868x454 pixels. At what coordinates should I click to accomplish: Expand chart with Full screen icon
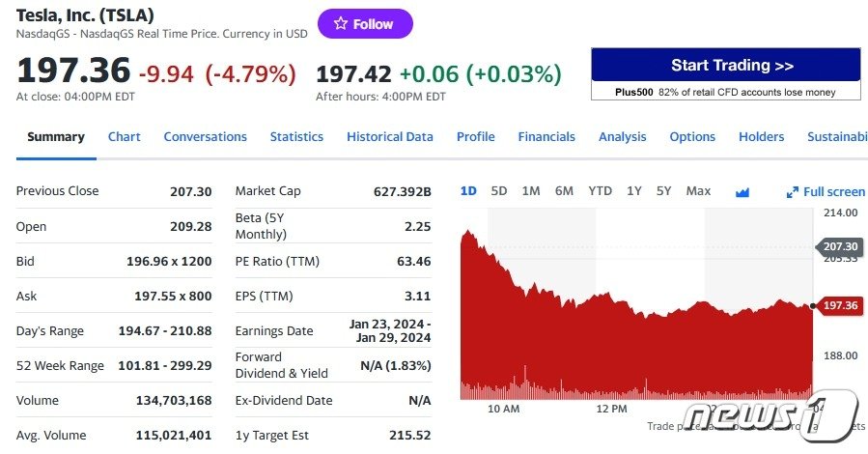826,192
